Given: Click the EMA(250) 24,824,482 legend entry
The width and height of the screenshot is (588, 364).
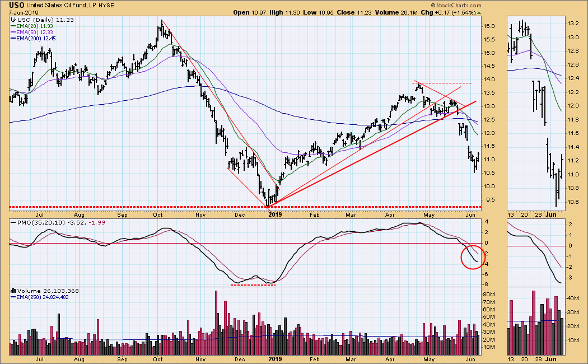Looking at the screenshot, I should coord(43,297).
